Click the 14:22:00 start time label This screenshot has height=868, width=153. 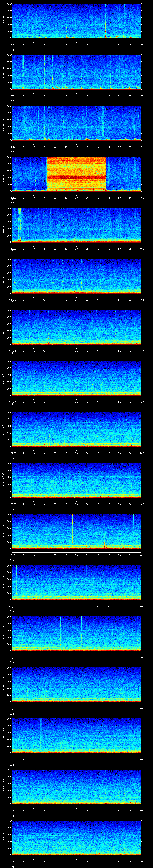tap(12, 453)
